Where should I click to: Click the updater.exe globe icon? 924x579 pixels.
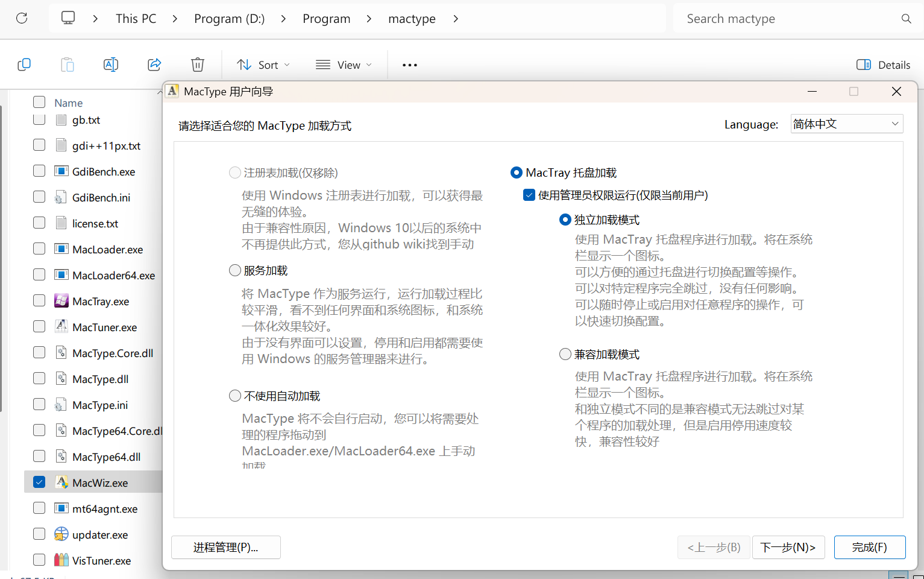click(x=61, y=534)
